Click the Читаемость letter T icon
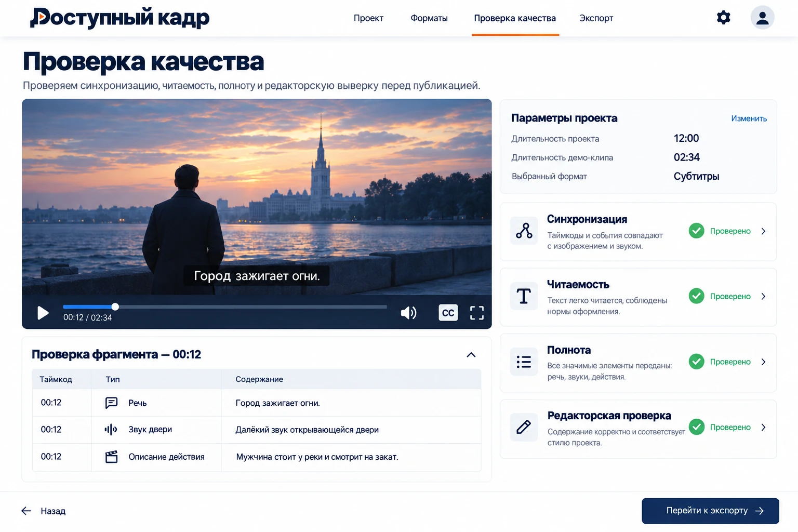This screenshot has width=798, height=532. [x=524, y=296]
